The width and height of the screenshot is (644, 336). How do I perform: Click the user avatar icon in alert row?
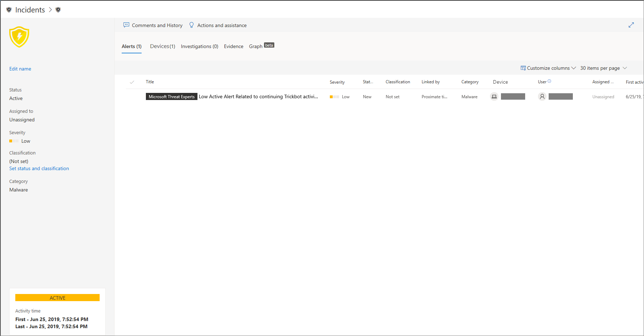coord(542,96)
